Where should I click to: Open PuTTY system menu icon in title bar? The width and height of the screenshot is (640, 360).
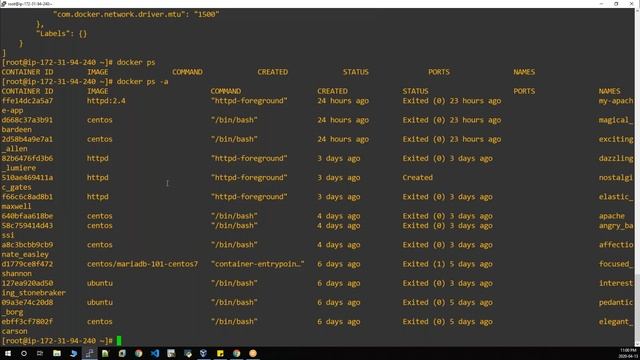click(3, 4)
